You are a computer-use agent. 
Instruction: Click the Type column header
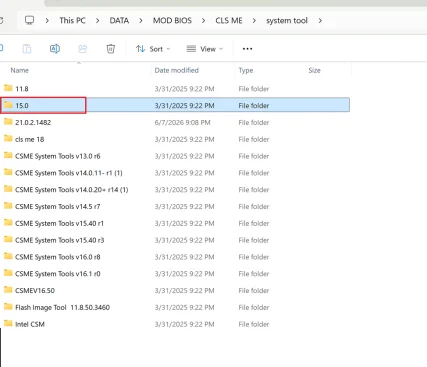tap(246, 70)
